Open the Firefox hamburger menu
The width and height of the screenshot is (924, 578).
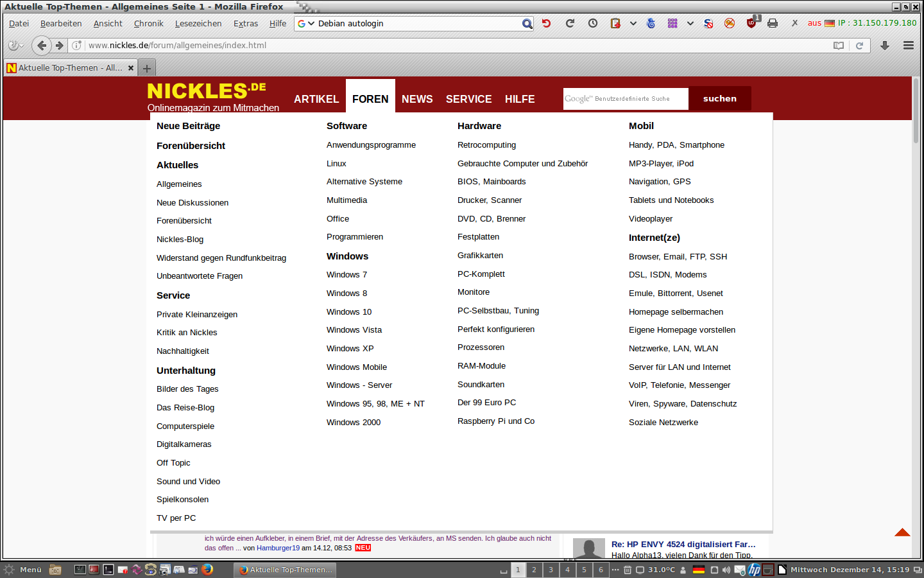909,46
